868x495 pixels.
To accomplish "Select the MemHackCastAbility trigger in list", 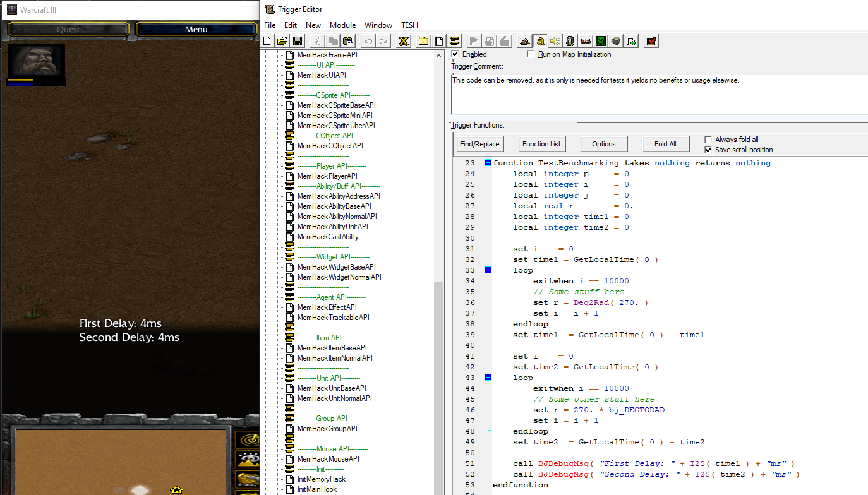I will 328,237.
